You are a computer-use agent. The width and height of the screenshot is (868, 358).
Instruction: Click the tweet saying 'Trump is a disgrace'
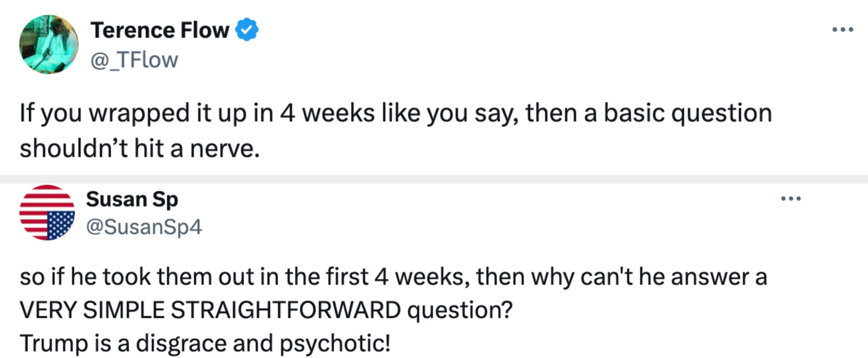tap(205, 343)
